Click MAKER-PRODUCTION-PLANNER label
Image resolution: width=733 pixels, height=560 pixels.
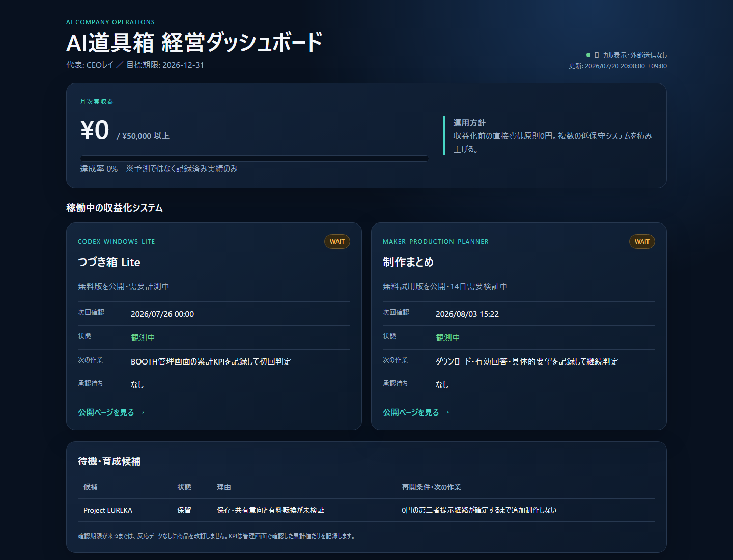[x=436, y=242]
